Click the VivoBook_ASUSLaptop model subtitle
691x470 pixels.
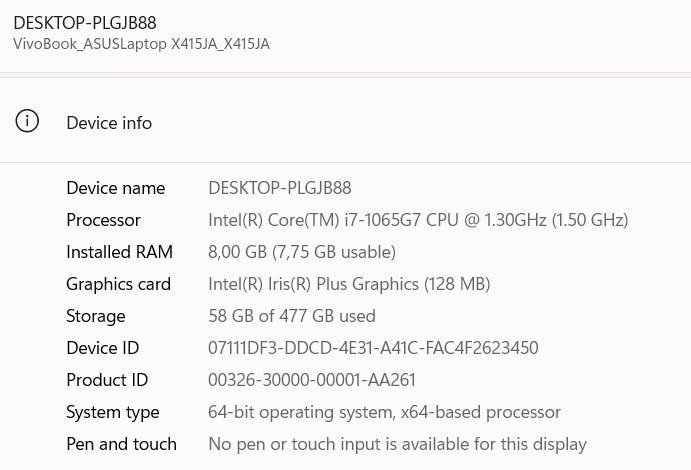tap(141, 44)
